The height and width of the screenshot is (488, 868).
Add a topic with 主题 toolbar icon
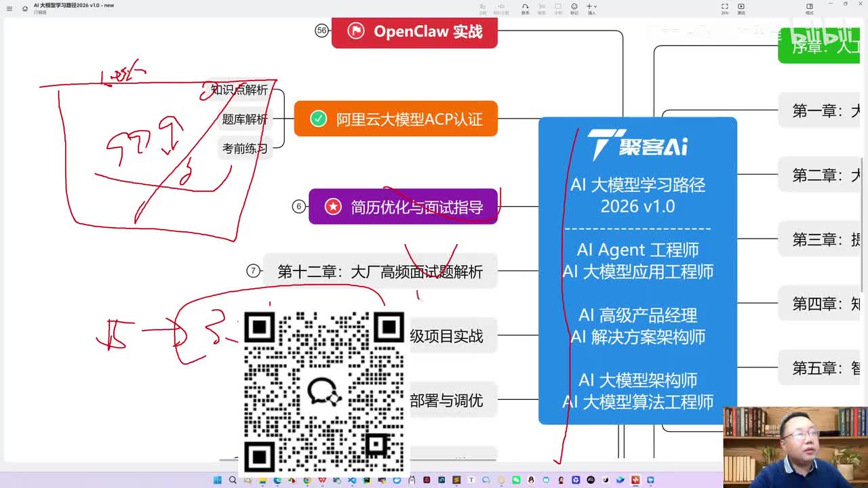(483, 8)
